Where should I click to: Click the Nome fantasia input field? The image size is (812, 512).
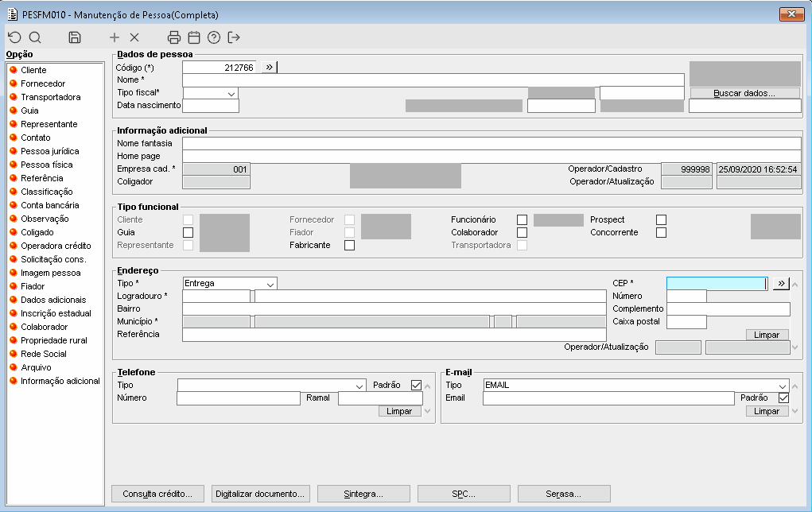tap(491, 143)
